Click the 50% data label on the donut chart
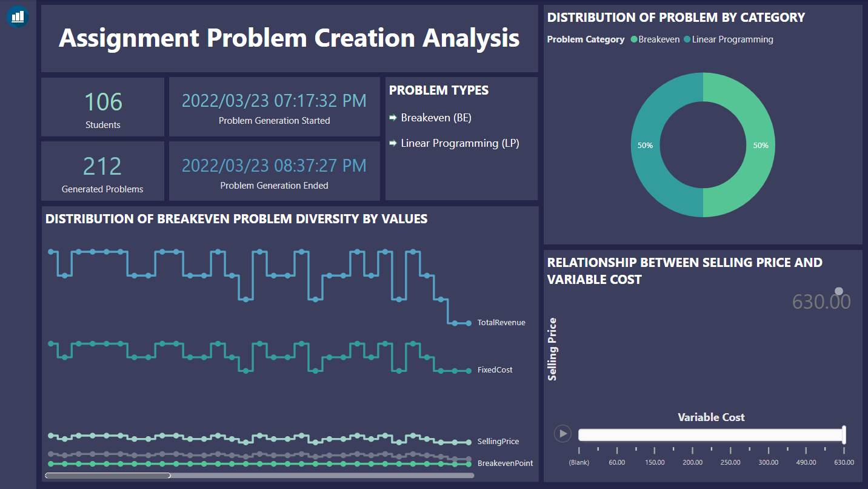 pyautogui.click(x=761, y=146)
